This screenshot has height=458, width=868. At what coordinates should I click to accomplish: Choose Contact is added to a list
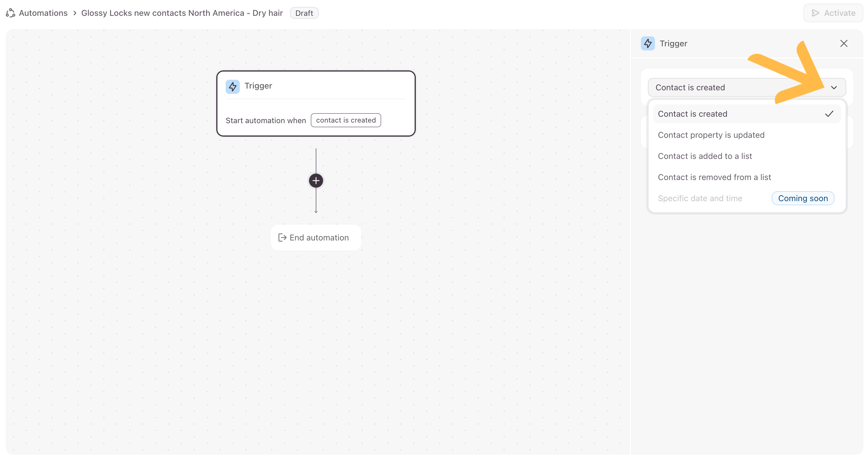click(x=705, y=156)
